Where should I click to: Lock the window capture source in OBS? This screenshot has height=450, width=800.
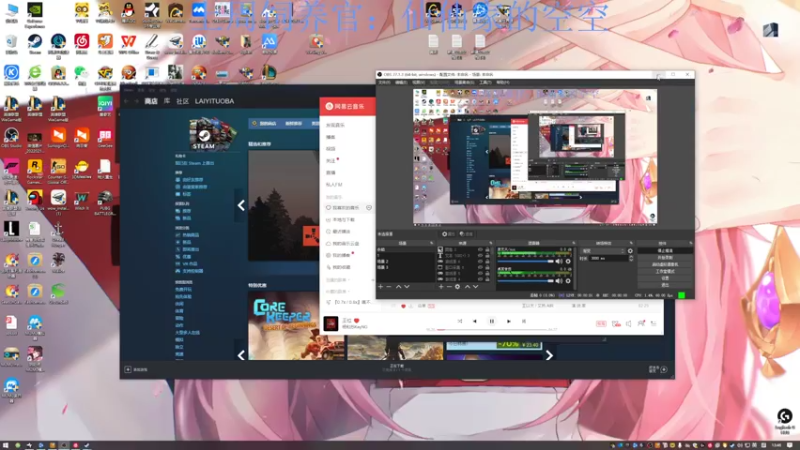487,267
